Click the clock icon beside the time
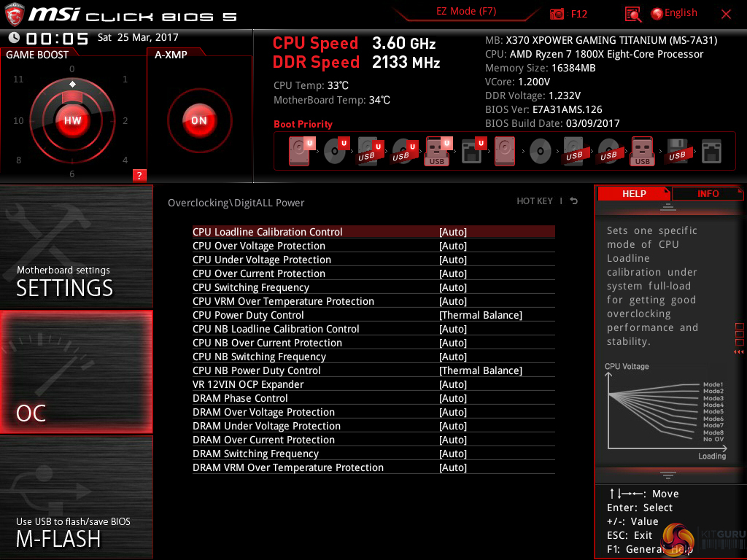This screenshot has height=560, width=747. point(15,37)
